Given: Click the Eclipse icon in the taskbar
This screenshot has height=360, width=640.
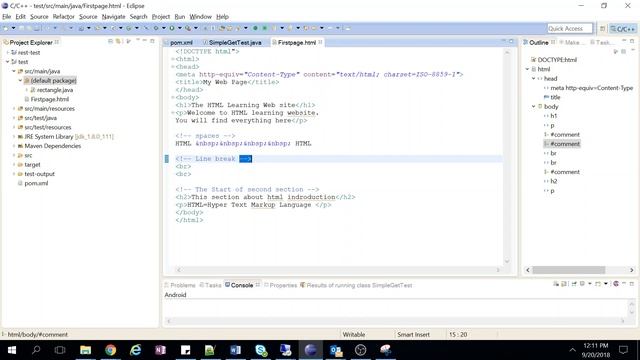Looking at the screenshot, I should pyautogui.click(x=311, y=350).
